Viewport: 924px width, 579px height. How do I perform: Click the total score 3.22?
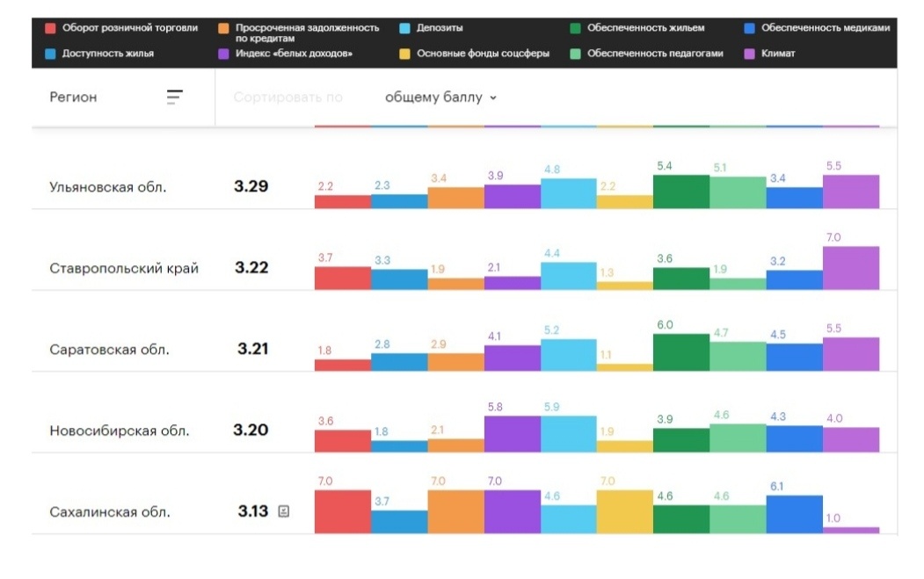(251, 267)
